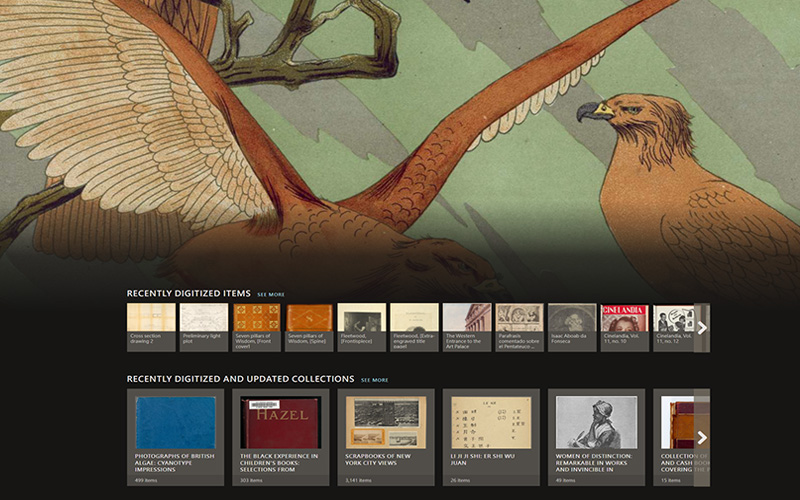Open The Black Experience in Children's Books collection

280,436
